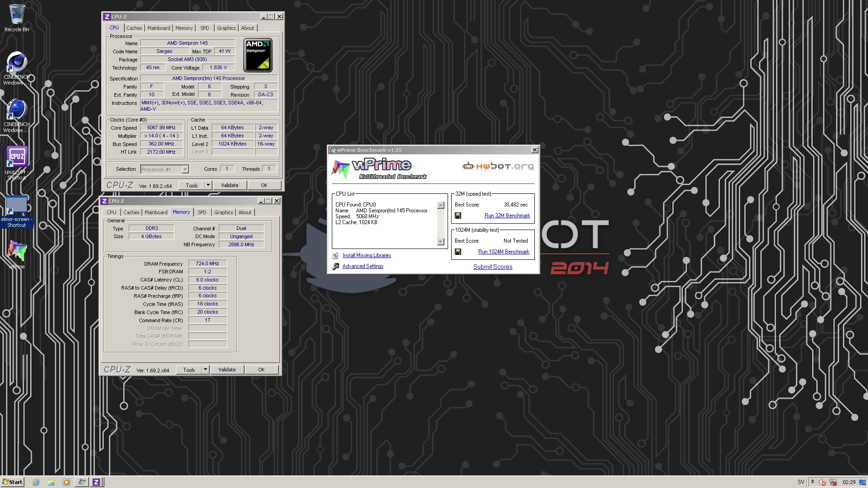Click Validate button in upper CPU-Z
The width and height of the screenshot is (868, 488).
[x=230, y=185]
